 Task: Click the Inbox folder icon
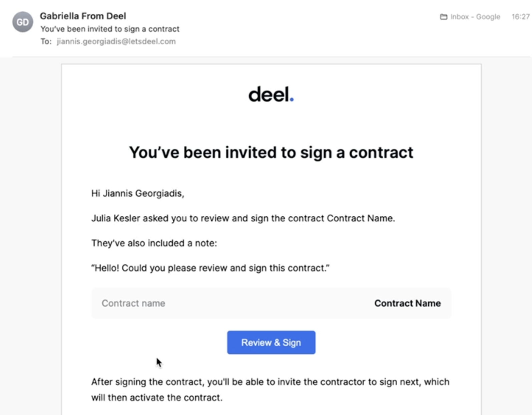point(444,17)
